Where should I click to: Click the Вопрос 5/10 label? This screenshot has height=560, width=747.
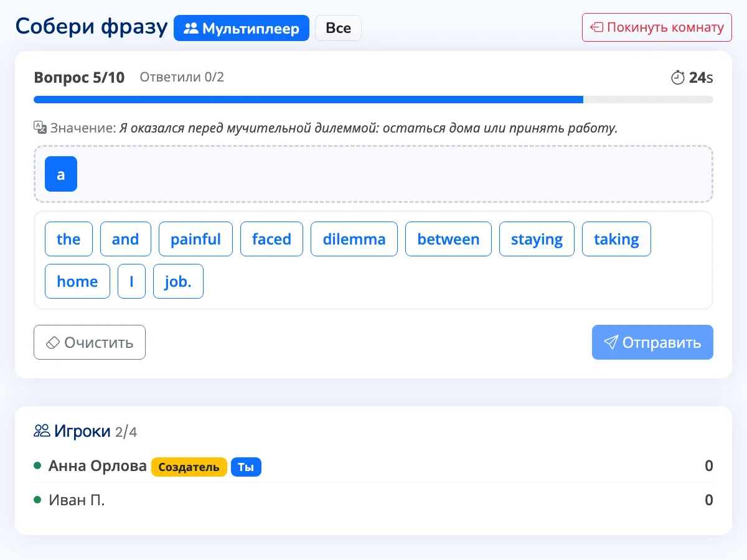click(x=79, y=78)
